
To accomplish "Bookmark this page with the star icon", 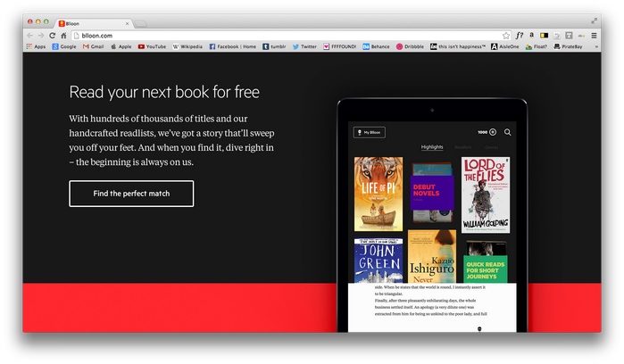I will point(506,36).
